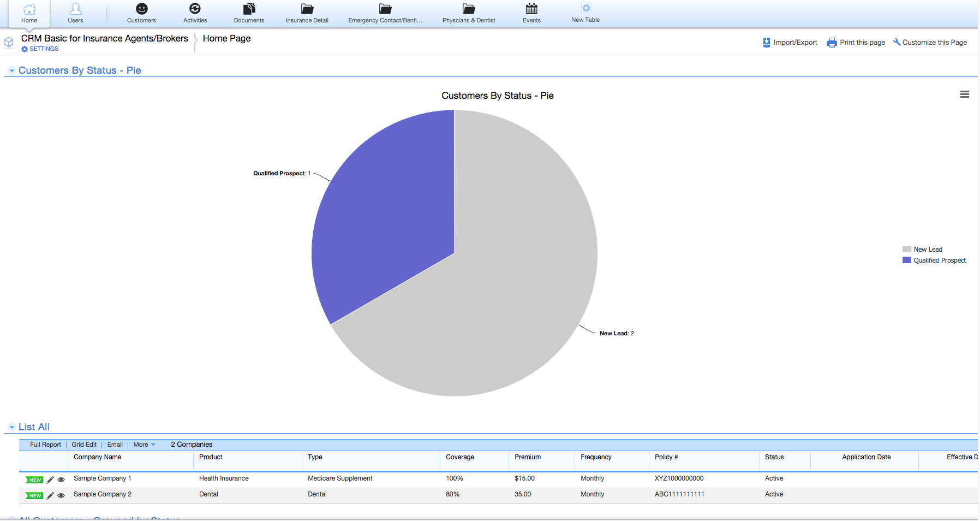Edit Sample Company 1 with pencil icon
This screenshot has width=980, height=521.
(50, 479)
